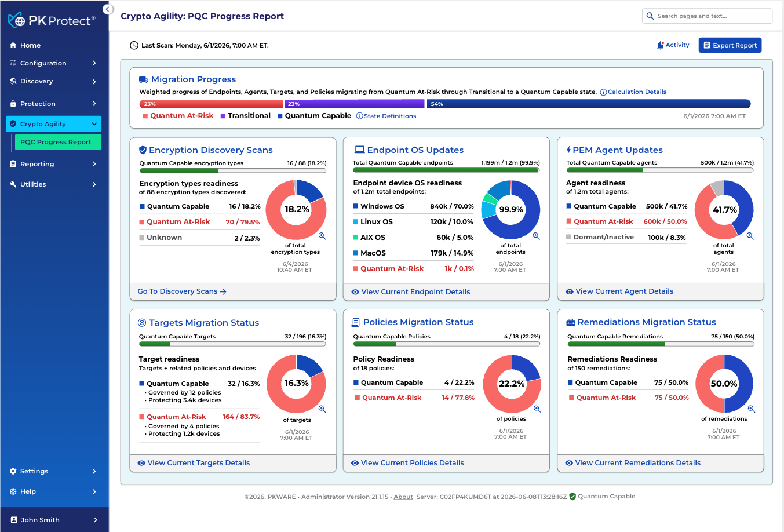Open the Settings menu item
The width and height of the screenshot is (784, 532).
(x=54, y=471)
